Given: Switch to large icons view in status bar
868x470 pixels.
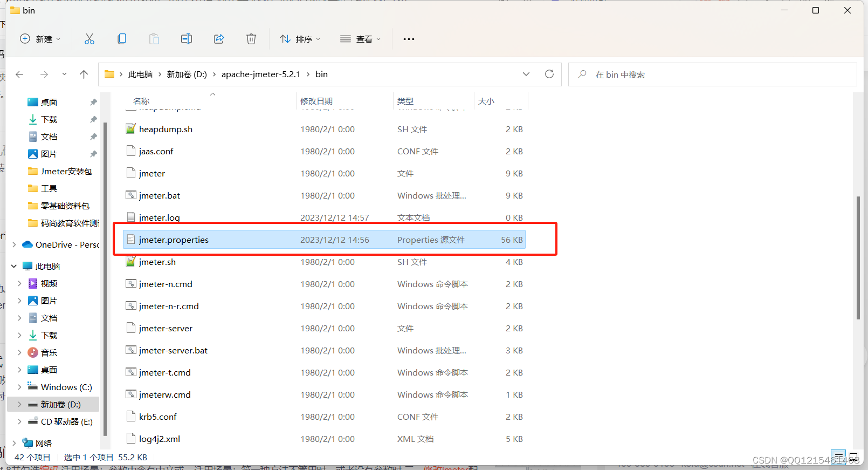Looking at the screenshot, I should pos(853,457).
